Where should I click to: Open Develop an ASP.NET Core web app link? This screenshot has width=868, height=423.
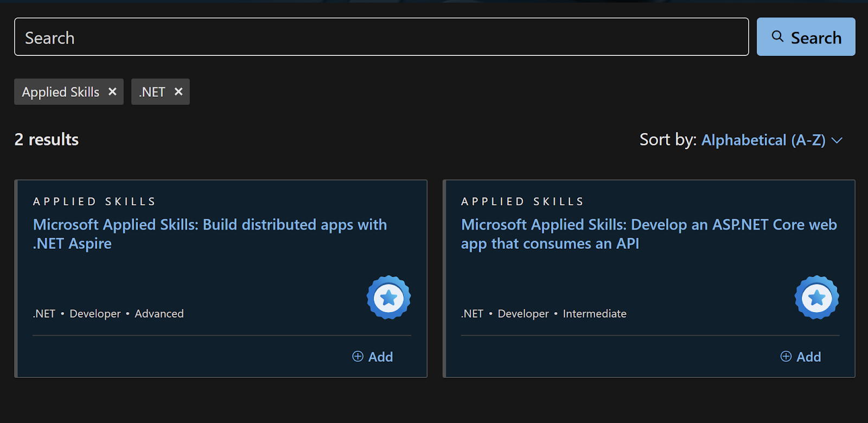click(x=649, y=234)
